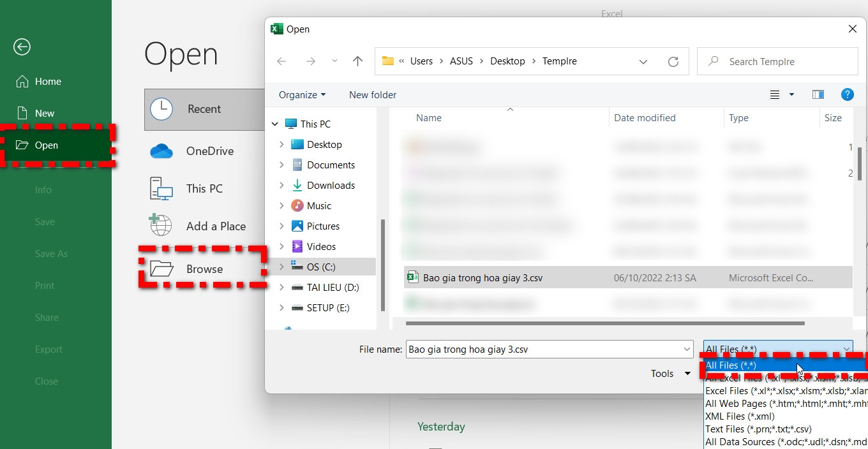Image resolution: width=868 pixels, height=449 pixels.
Task: Click the back arrow circle in Excel backstage
Action: [x=22, y=47]
